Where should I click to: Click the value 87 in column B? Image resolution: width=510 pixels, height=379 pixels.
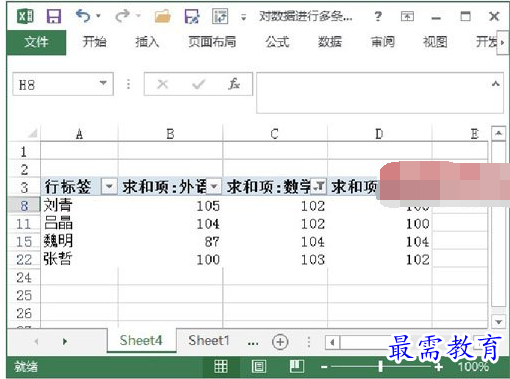point(212,242)
